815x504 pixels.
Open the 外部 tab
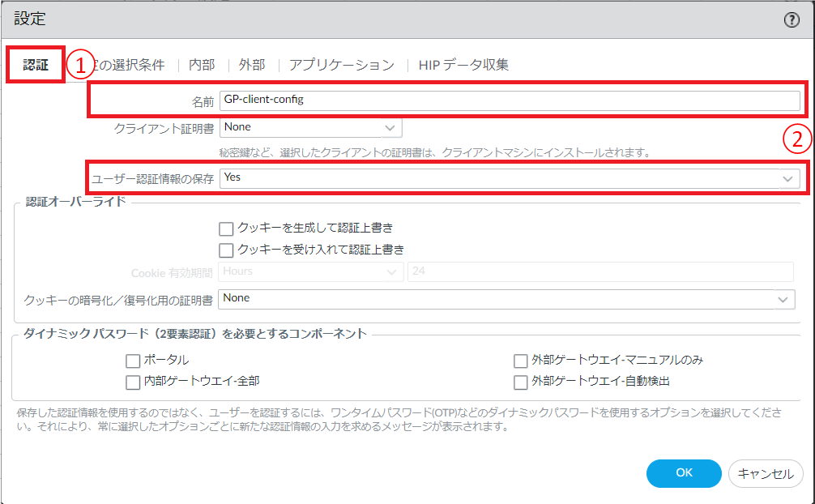click(252, 65)
